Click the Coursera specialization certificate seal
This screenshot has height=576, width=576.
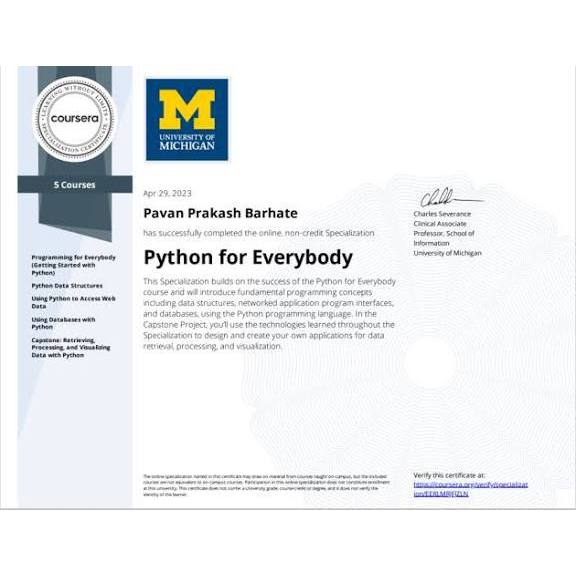click(75, 119)
